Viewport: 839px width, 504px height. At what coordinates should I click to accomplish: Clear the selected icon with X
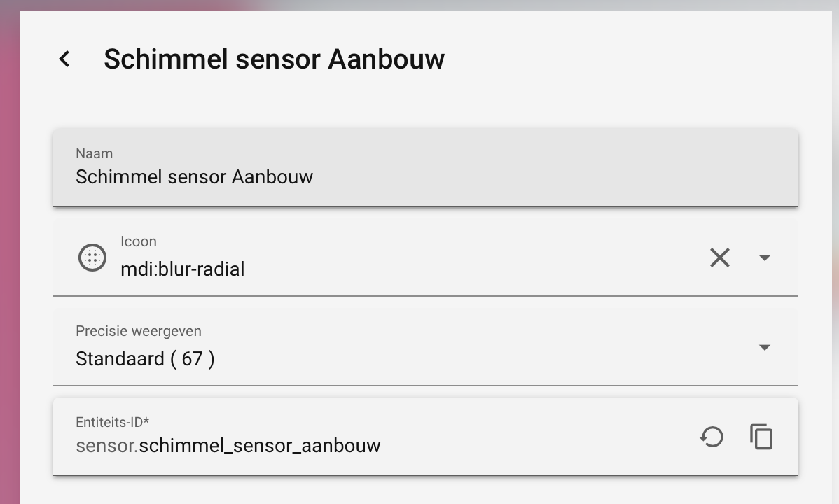[719, 258]
